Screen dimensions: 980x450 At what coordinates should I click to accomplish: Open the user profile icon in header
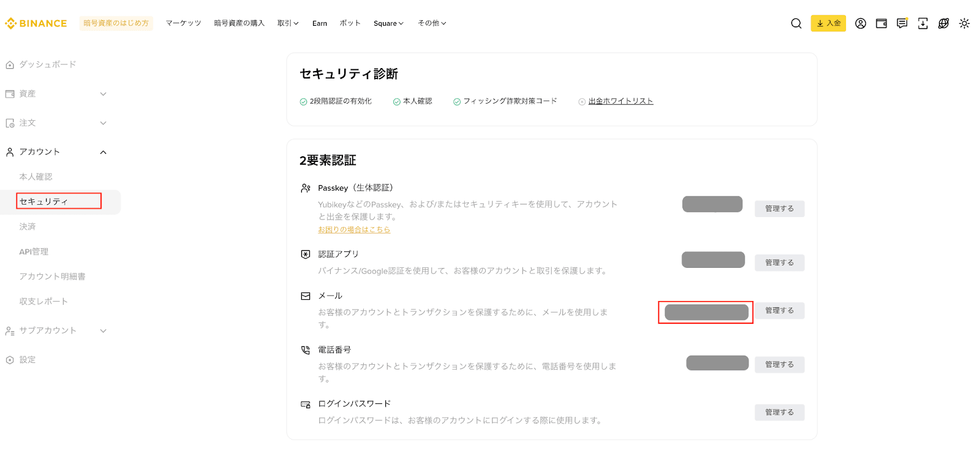pos(861,23)
